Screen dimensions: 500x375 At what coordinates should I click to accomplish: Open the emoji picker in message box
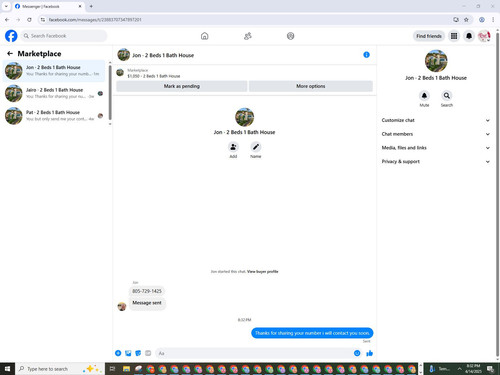coord(357,353)
